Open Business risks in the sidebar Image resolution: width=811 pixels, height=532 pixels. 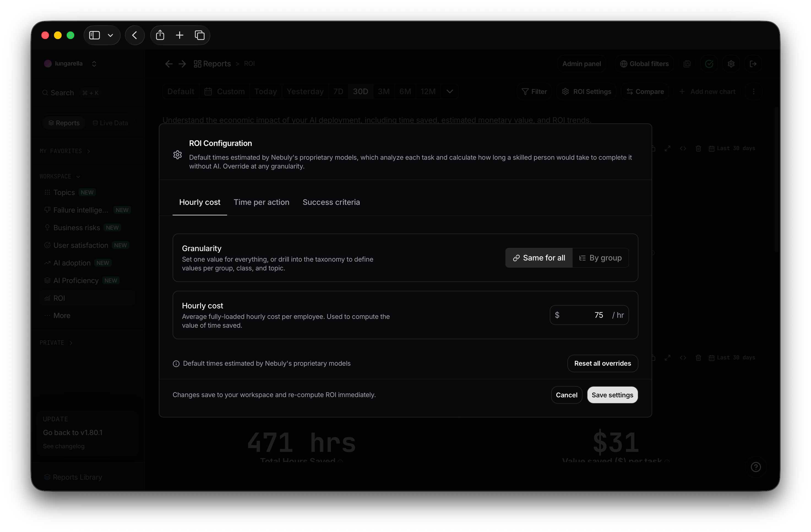(87, 228)
